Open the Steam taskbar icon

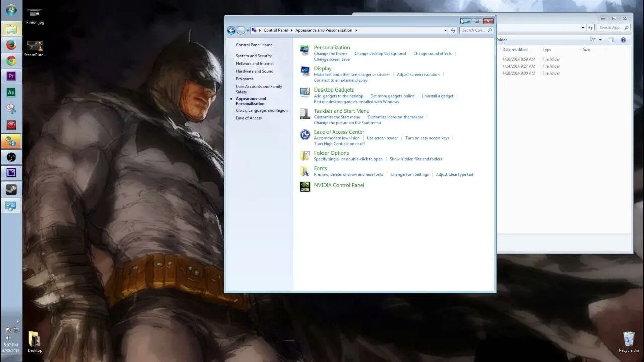point(11,190)
